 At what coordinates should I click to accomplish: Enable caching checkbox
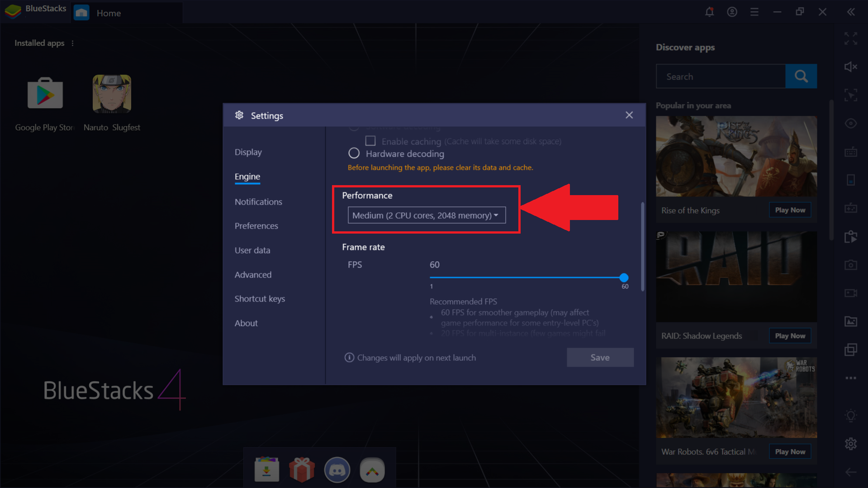[370, 141]
